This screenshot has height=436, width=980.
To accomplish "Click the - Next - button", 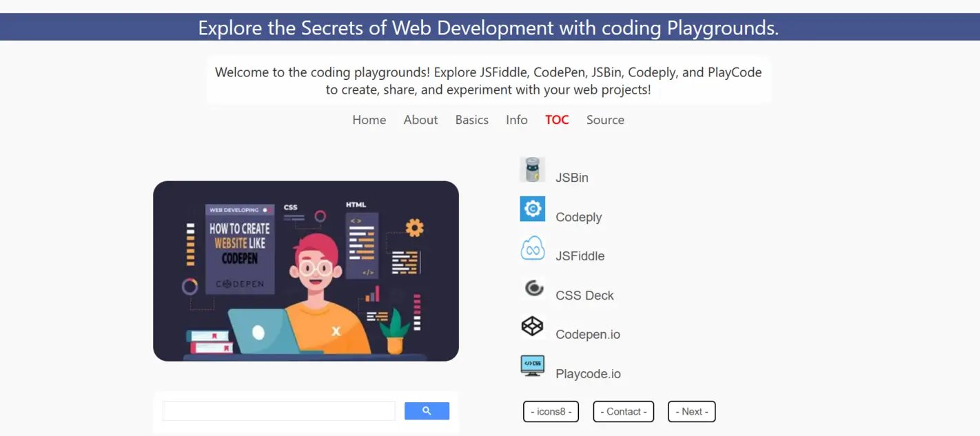I will [x=692, y=411].
